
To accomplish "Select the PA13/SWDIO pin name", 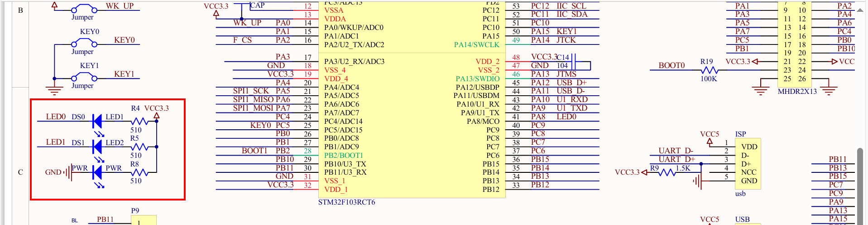I will 478,79.
